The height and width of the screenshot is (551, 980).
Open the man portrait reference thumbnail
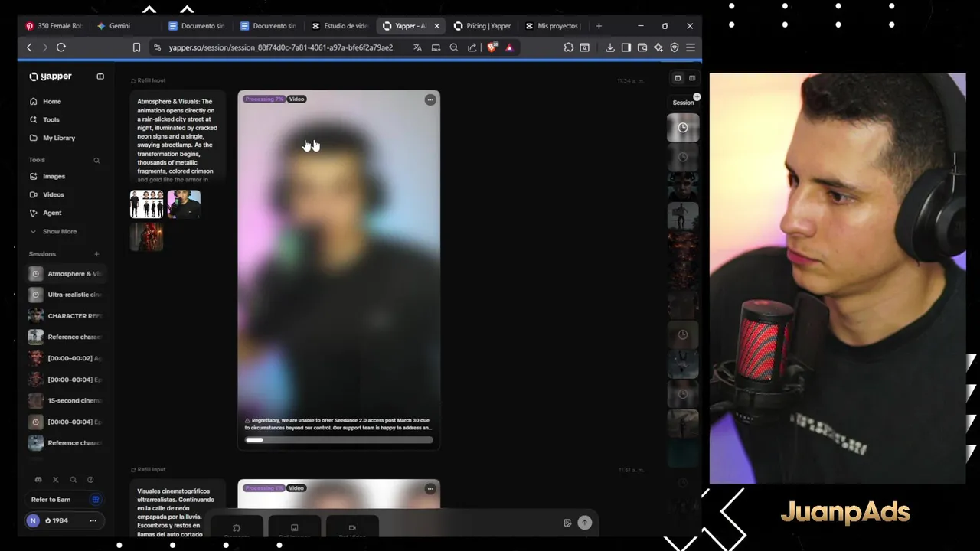[184, 204]
